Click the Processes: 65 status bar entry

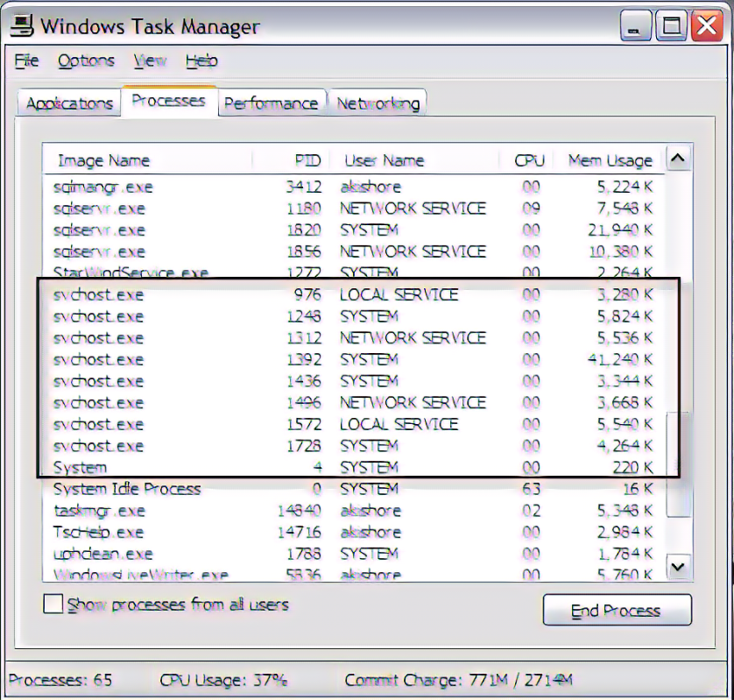coord(60,680)
